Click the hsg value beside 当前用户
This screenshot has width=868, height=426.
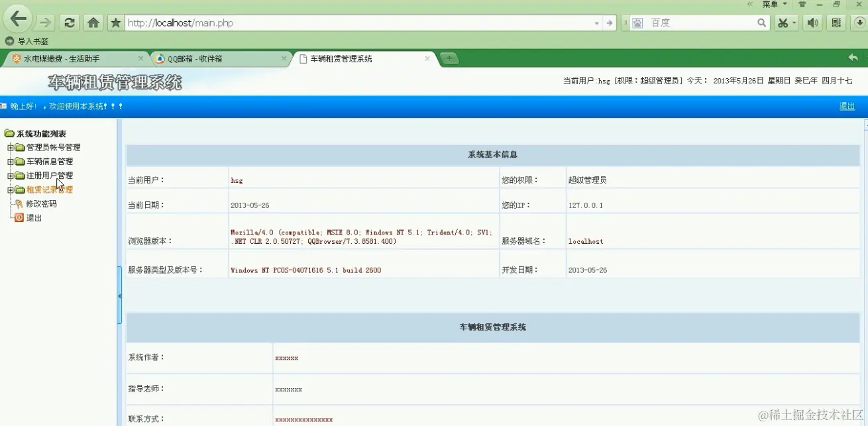click(x=237, y=180)
